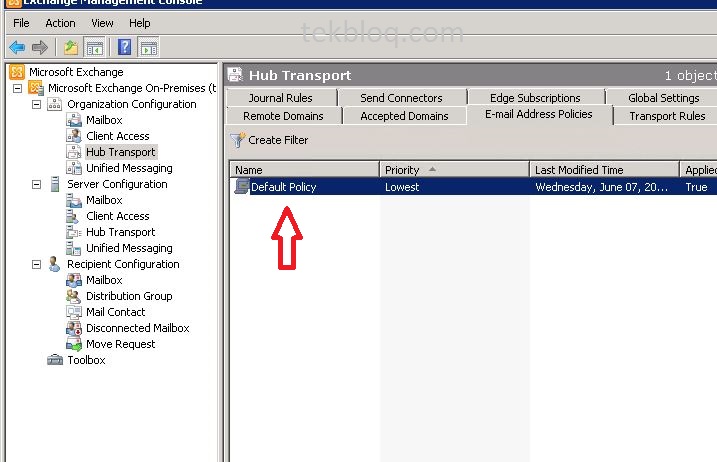The image size is (717, 462).
Task: Select Move Request tree label
Action: click(121, 344)
